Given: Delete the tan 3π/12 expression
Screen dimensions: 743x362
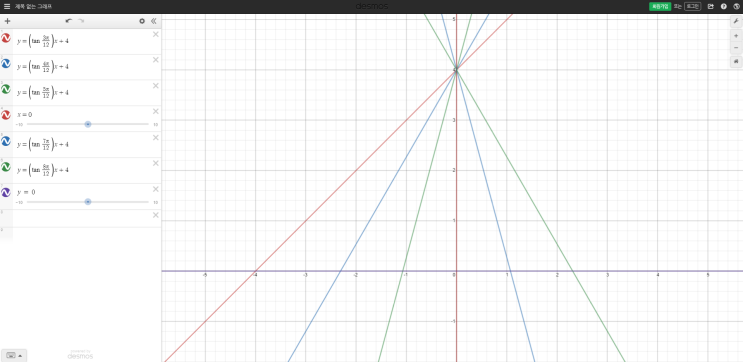Looking at the screenshot, I should (155, 34).
